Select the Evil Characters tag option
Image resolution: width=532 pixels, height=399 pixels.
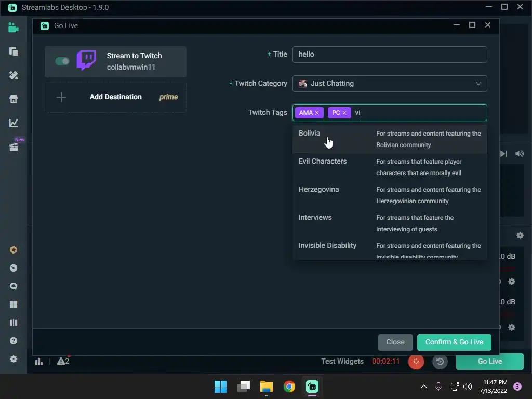coord(390,167)
